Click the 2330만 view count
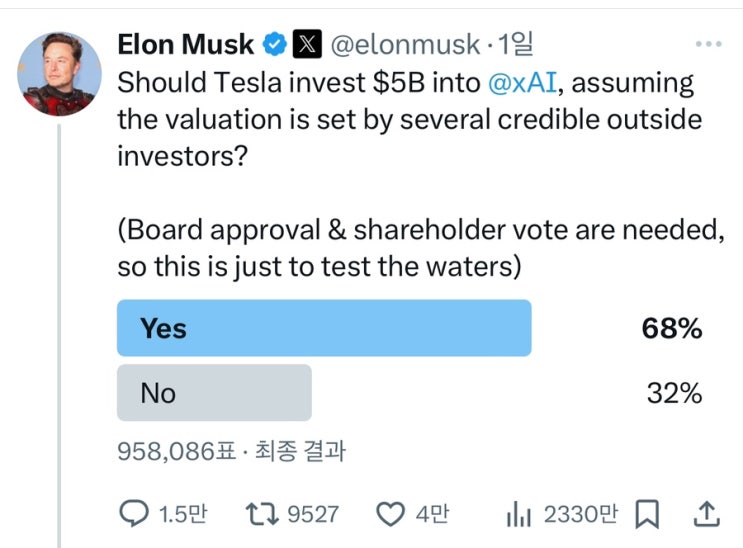This screenshot has height=548, width=743. tap(581, 514)
